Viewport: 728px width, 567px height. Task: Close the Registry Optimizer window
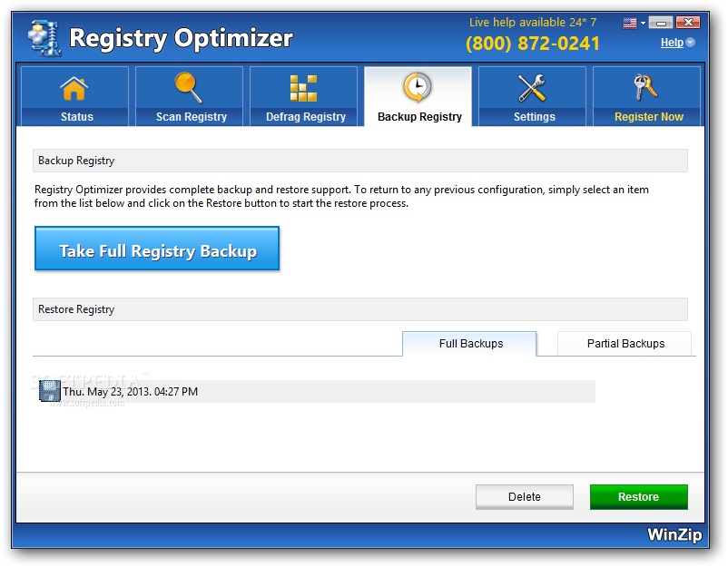point(688,23)
